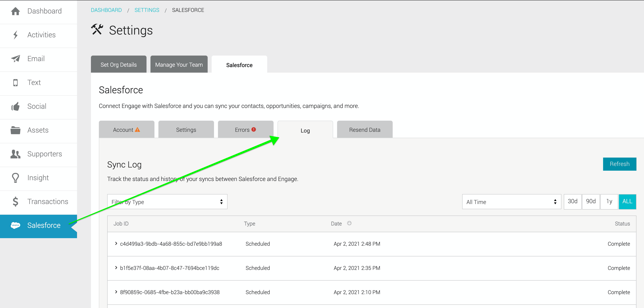Screen dimensions: 644x308
Task: Expand job b1f5e37f-08aa-4b07-8c47-7694bce119dc row
Action: [x=116, y=268]
